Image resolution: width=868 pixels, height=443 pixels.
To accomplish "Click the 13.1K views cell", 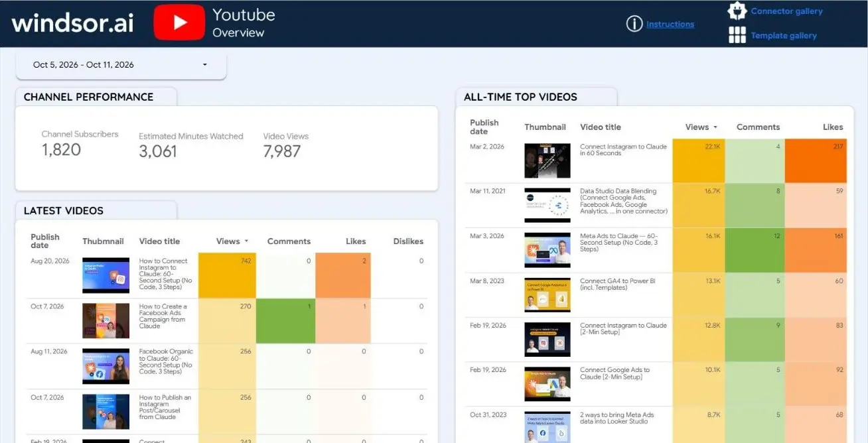I will [x=699, y=295].
